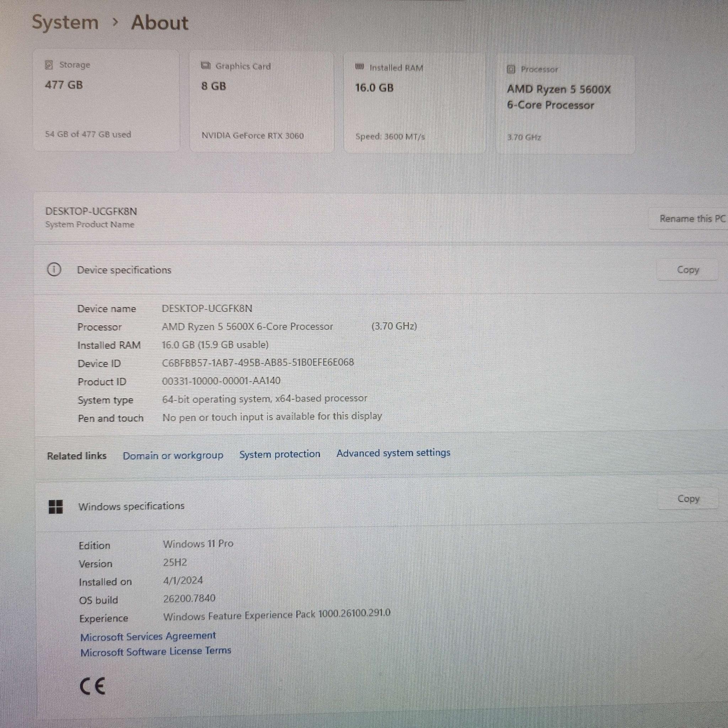
Task: Select Product ID value 00331-10000-00001-AA140
Action: (221, 381)
